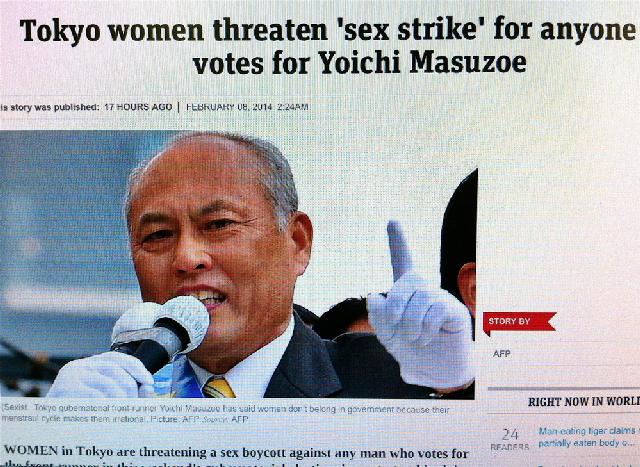Screen dimensions: 640x467
Task: Click the gray divider above 'Right Now in World'
Action: (564, 388)
